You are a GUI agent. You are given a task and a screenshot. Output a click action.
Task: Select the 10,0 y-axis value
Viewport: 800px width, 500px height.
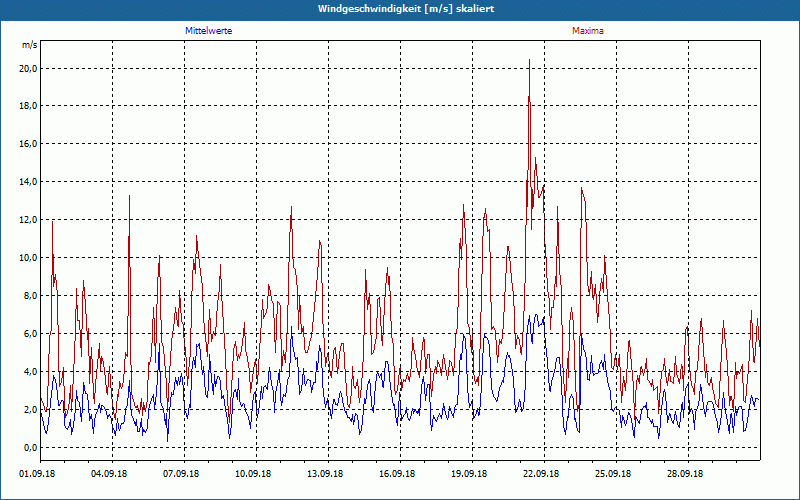point(28,258)
